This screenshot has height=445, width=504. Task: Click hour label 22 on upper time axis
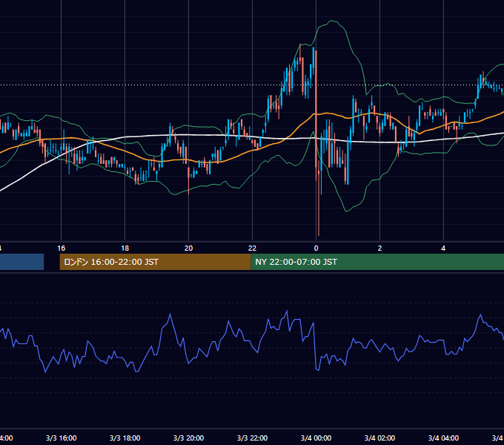(x=252, y=248)
